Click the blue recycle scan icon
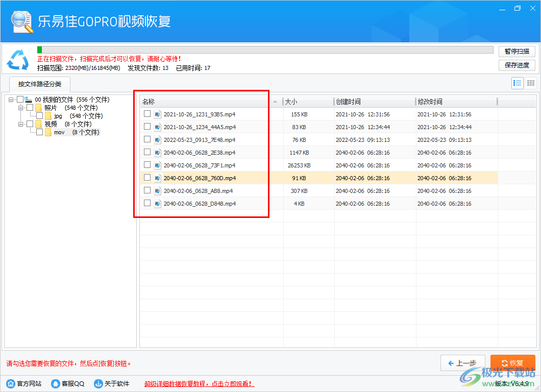The image size is (541, 392). [x=18, y=60]
